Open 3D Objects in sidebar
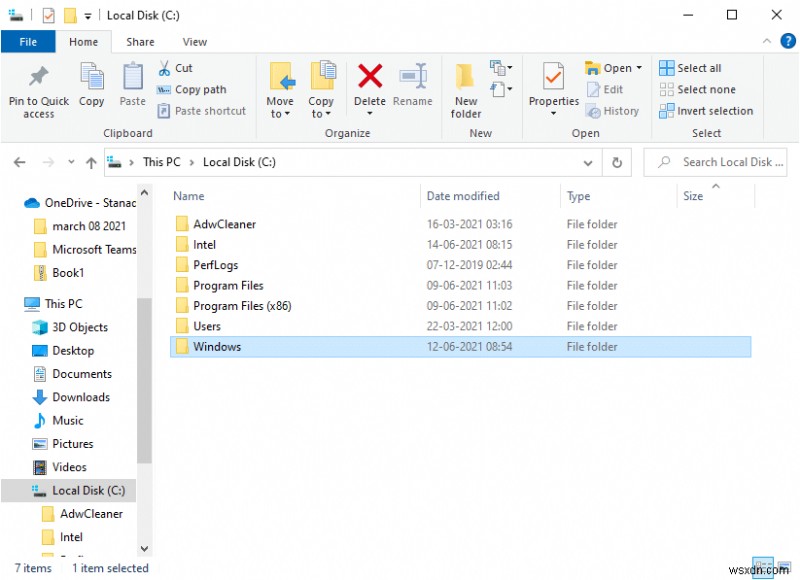This screenshot has height=580, width=800. (70, 327)
